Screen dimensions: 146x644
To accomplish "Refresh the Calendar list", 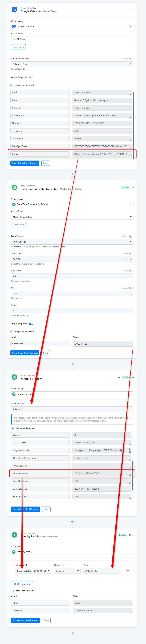I will click(x=130, y=64).
